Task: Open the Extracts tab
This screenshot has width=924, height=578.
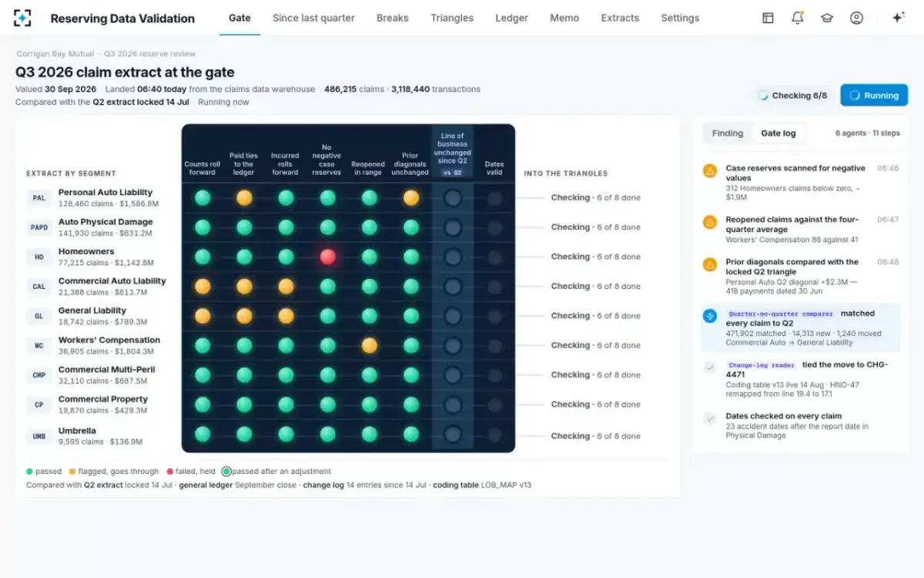Action: 620,18
